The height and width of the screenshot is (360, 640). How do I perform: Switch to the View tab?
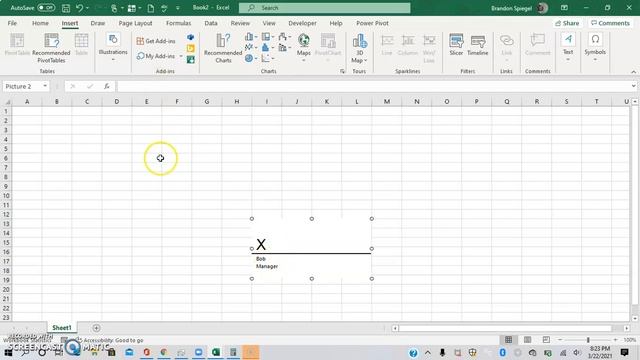coord(269,23)
